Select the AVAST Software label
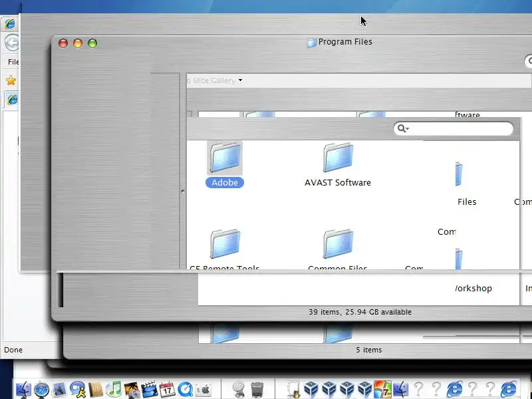Image resolution: width=532 pixels, height=399 pixels. click(x=338, y=182)
